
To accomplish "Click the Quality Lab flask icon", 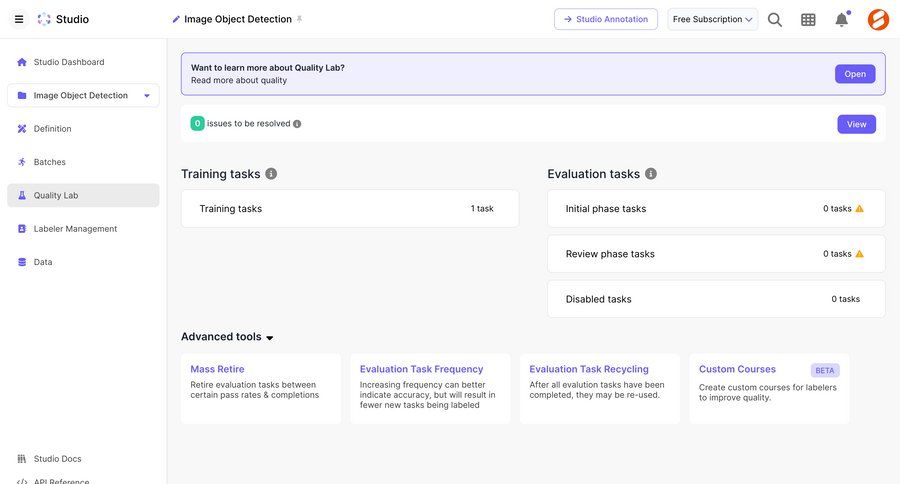I will (22, 195).
